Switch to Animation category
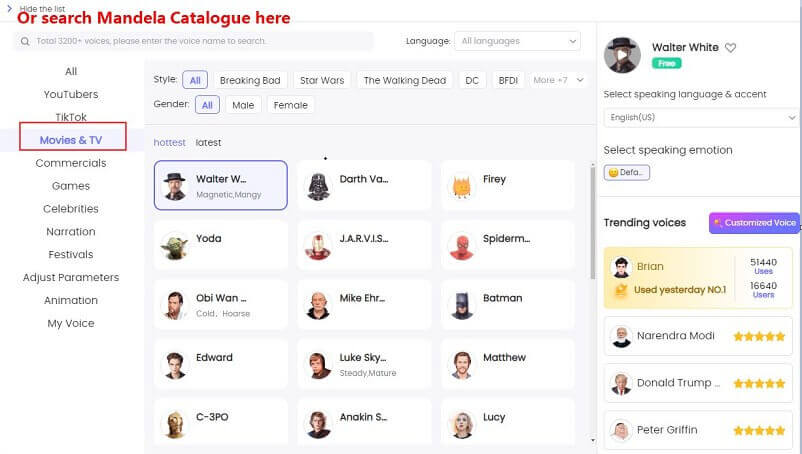 (x=71, y=301)
